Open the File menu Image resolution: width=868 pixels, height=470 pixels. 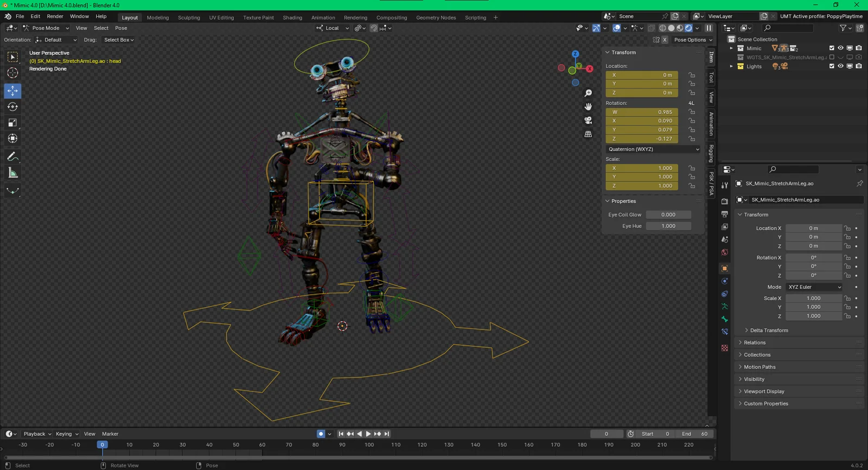[20, 16]
